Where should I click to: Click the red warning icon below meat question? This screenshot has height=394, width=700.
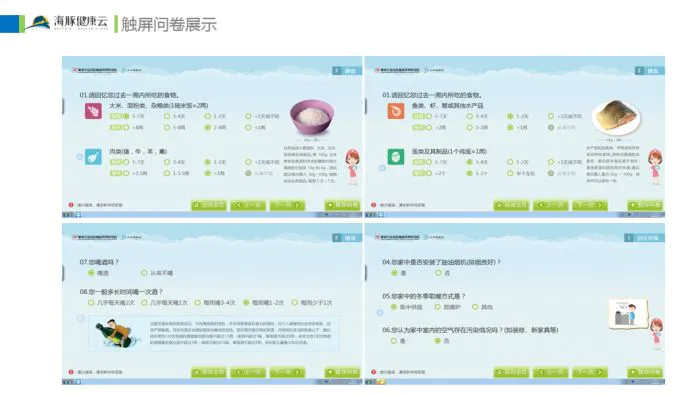[x=71, y=205]
